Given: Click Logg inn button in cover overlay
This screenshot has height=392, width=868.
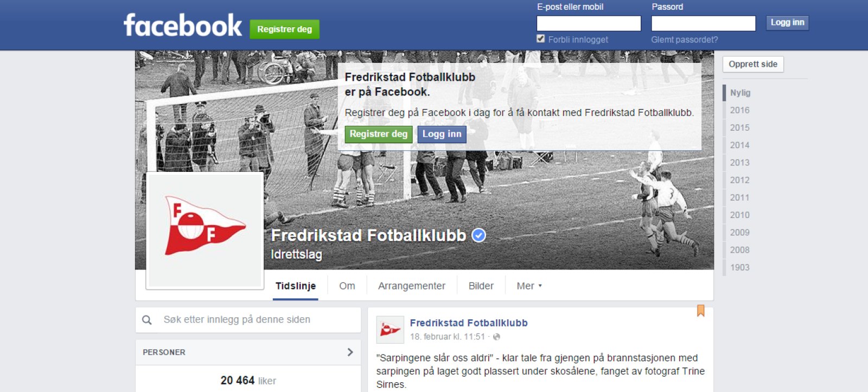Looking at the screenshot, I should pyautogui.click(x=442, y=134).
